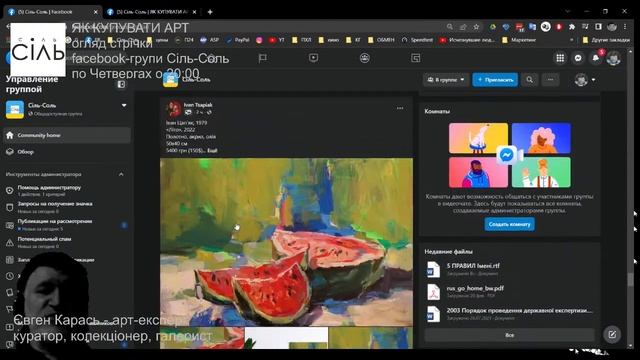The height and width of the screenshot is (360, 640).
Task: Click the PDF icon of rus_go_home_bw.pdf
Action: pos(433,292)
